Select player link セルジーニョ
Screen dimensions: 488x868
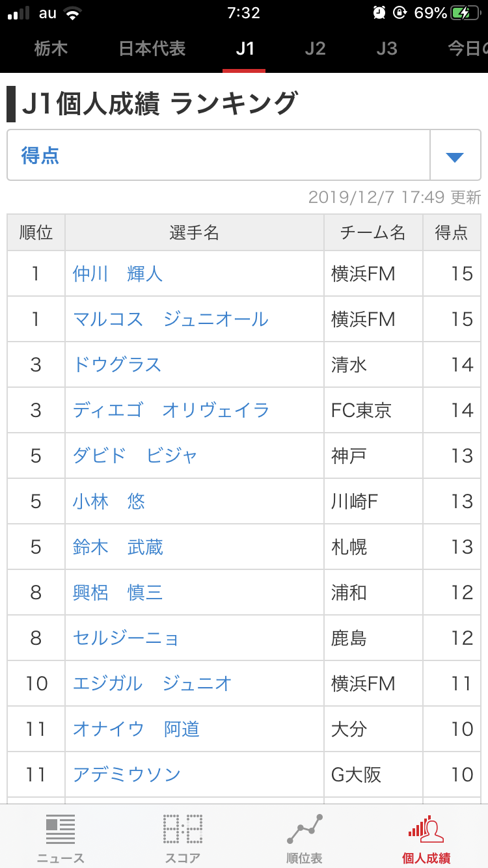coord(126,638)
